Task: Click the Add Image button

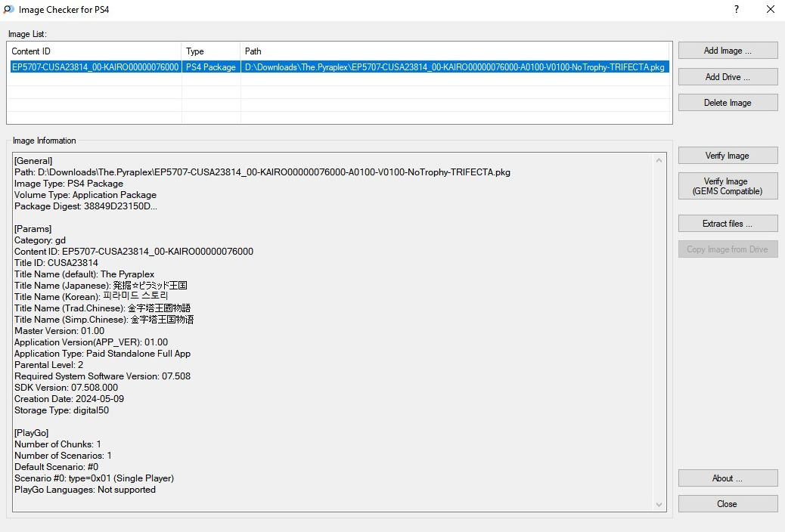Action: pyautogui.click(x=728, y=51)
